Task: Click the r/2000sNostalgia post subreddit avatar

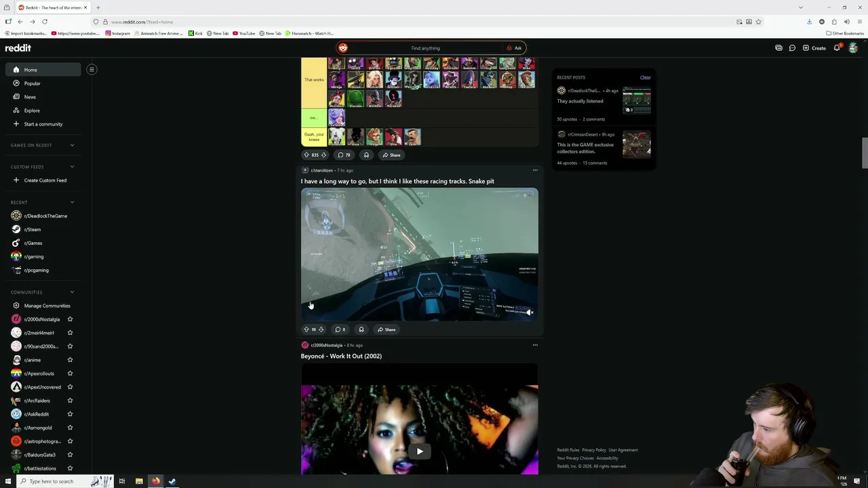Action: (x=304, y=345)
